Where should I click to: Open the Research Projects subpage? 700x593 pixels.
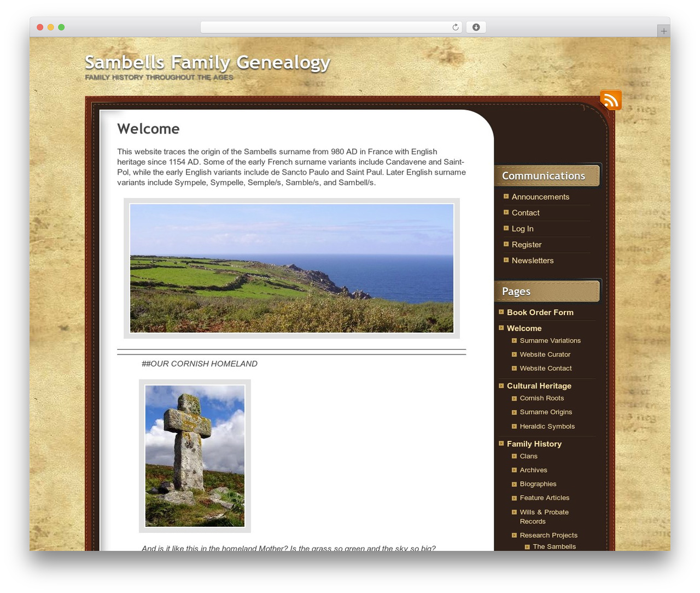[549, 535]
